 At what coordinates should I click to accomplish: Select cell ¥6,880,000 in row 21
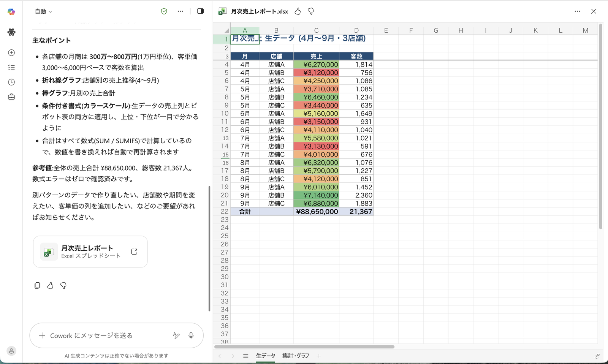click(x=316, y=204)
